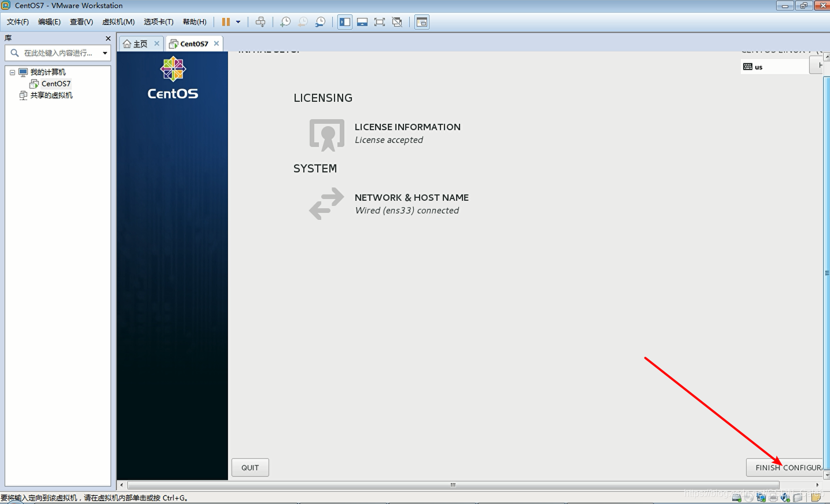Click the network arrows icon
The image size is (830, 504).
click(x=326, y=204)
